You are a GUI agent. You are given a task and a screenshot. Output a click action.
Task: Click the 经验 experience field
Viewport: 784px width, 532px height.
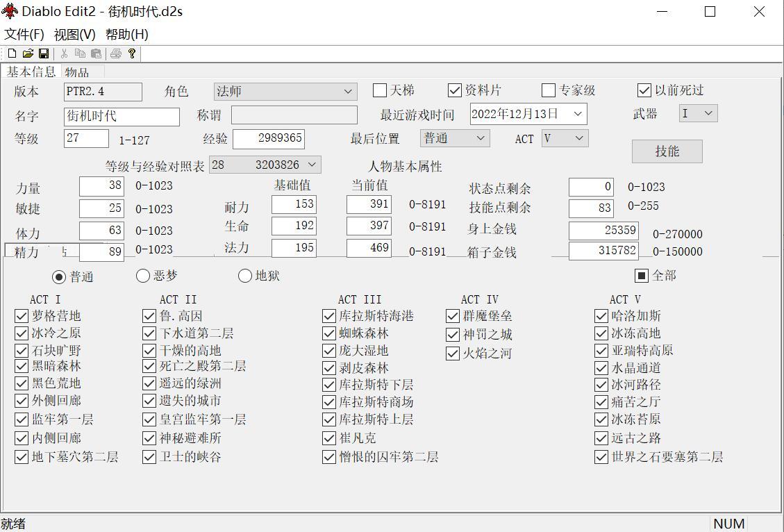pos(269,139)
